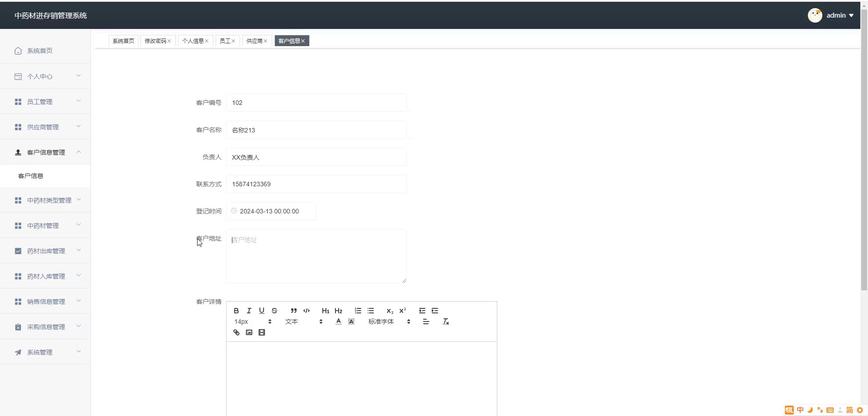
Task: Create a bulleted list
Action: click(x=371, y=311)
